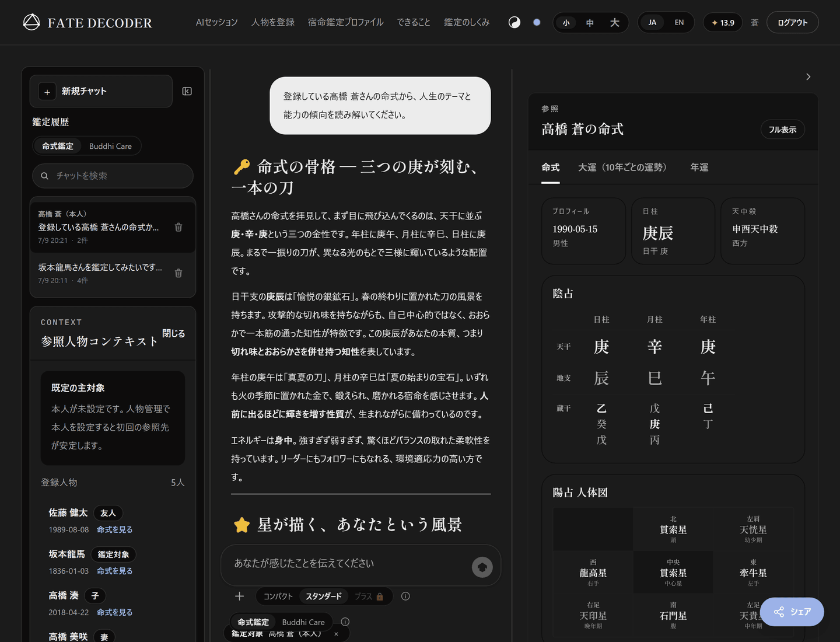Select small font size 小
Viewport: 840px width, 642px height.
pos(566,22)
